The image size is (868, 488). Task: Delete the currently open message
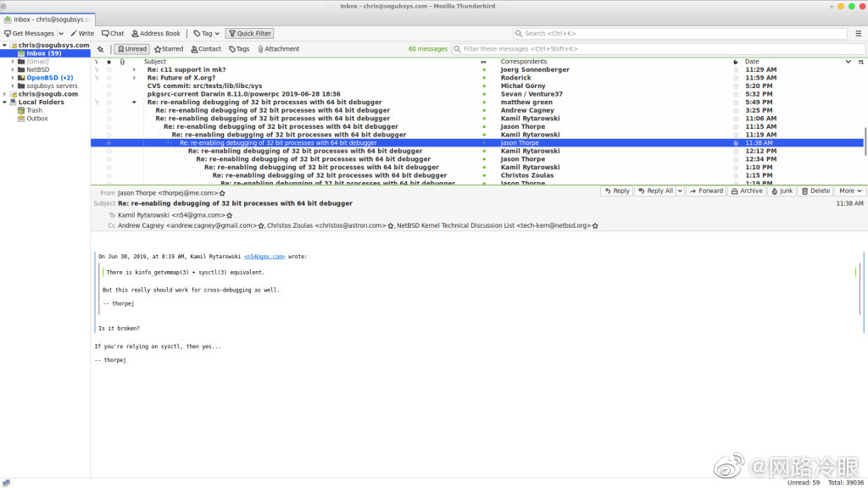(x=815, y=191)
